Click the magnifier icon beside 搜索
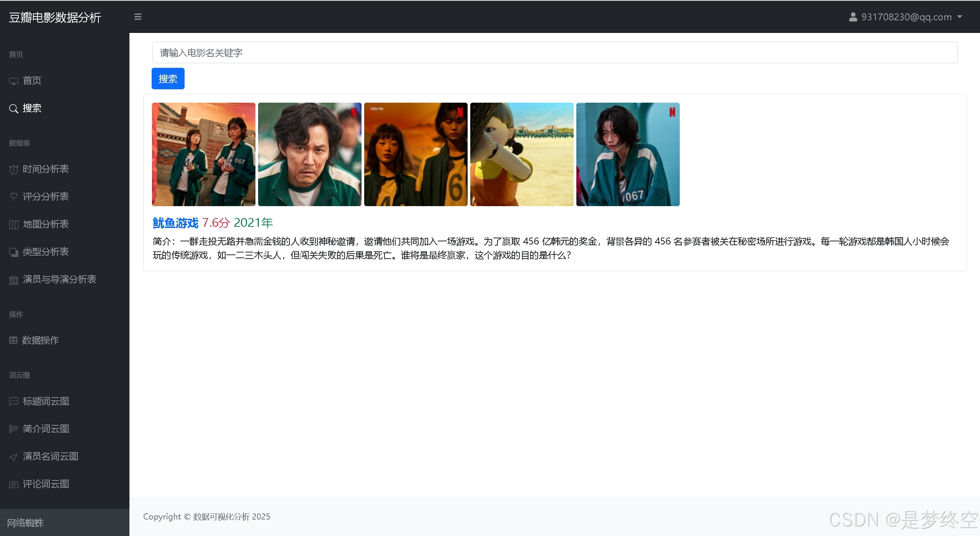This screenshot has height=536, width=980. (14, 109)
